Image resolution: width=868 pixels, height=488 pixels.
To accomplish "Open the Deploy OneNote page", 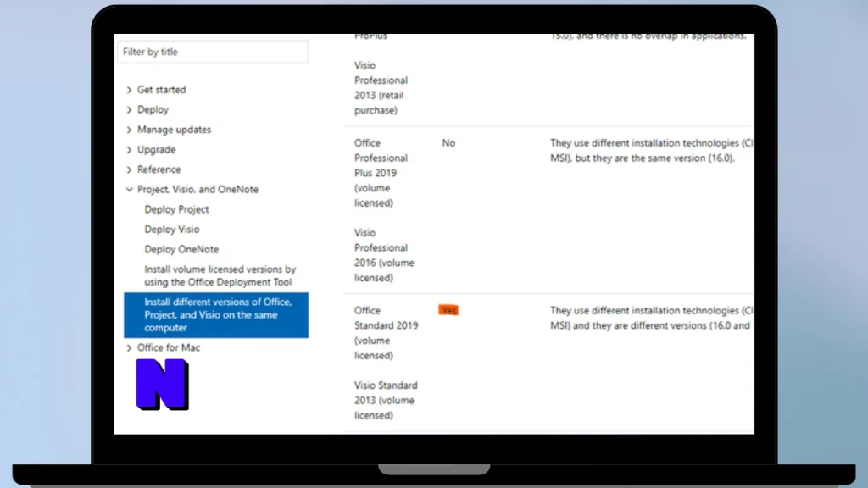I will coord(181,249).
